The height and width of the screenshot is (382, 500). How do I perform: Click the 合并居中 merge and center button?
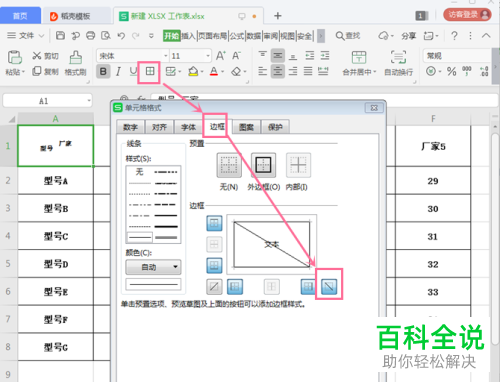tap(359, 63)
